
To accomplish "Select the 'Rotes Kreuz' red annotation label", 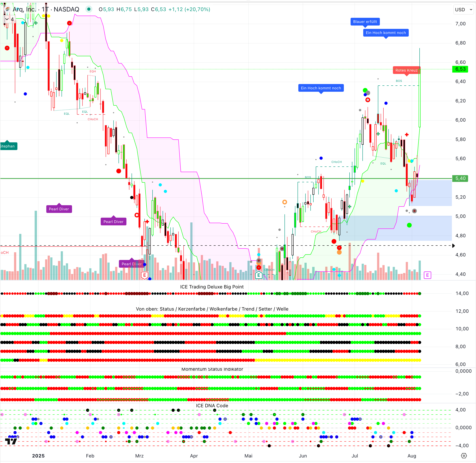I will [406, 70].
